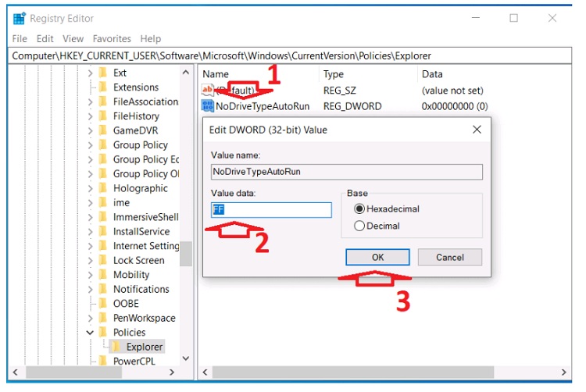Select the ime folder icon
Viewport: 586px width, 392px height.
(x=103, y=202)
